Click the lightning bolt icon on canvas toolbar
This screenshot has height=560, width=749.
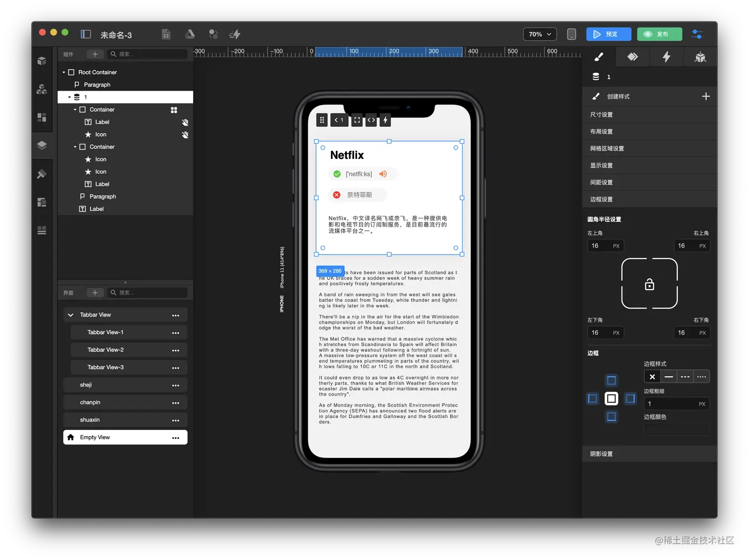coord(385,120)
